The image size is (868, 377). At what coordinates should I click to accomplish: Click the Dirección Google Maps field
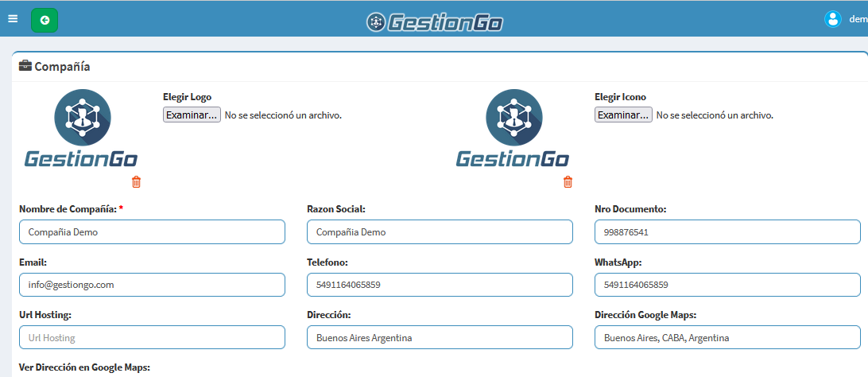tap(727, 337)
